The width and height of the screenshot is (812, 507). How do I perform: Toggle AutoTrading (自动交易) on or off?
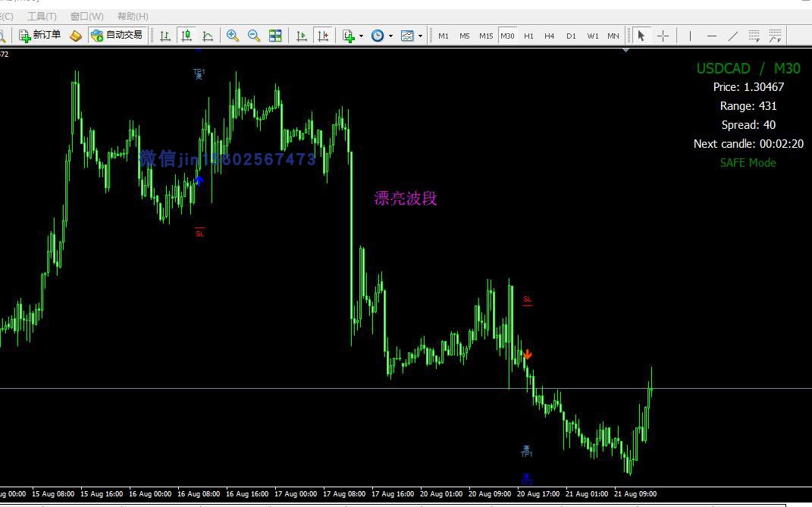point(117,35)
